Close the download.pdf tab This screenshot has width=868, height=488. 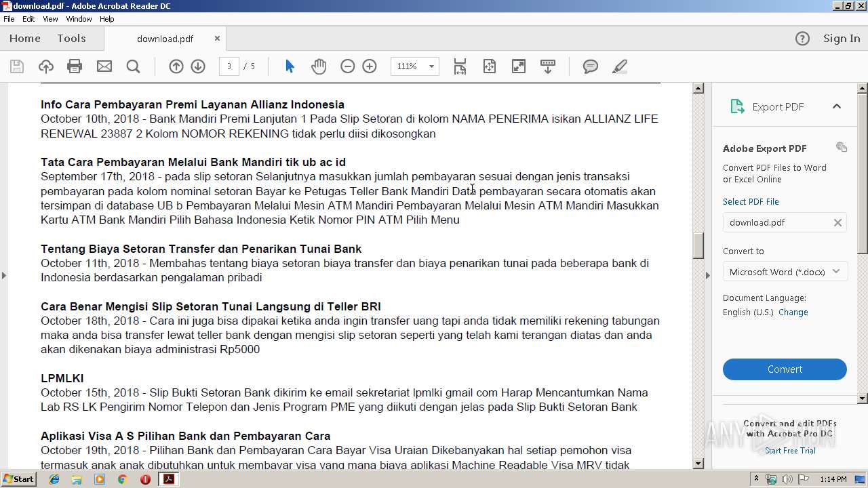(217, 39)
